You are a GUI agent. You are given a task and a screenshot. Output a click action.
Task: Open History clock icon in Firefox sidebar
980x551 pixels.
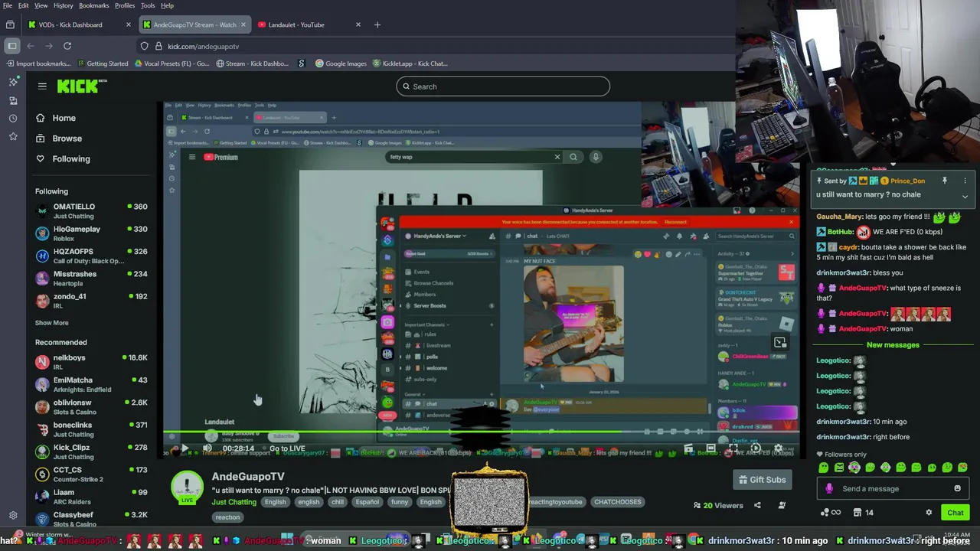click(x=13, y=119)
